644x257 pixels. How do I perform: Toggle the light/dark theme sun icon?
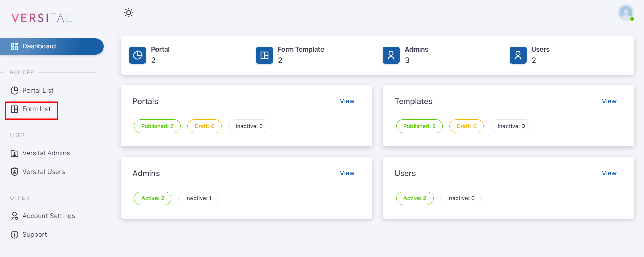(x=129, y=13)
